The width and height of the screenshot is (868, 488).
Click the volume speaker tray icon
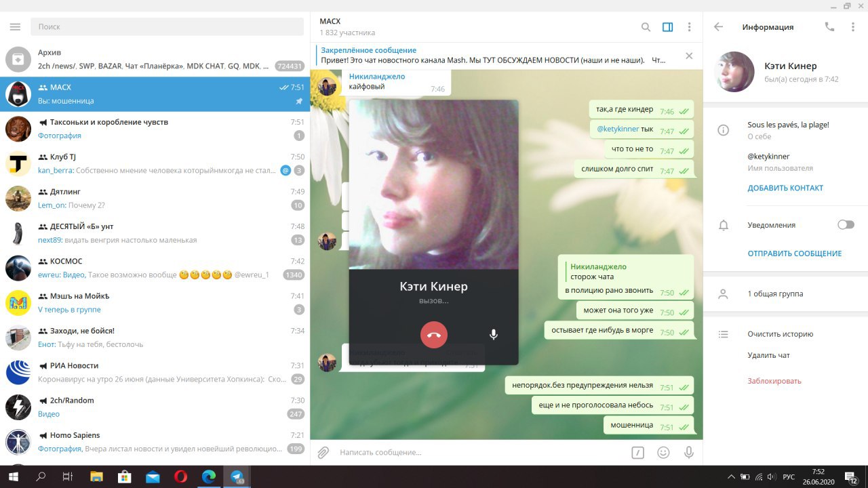coord(772,477)
